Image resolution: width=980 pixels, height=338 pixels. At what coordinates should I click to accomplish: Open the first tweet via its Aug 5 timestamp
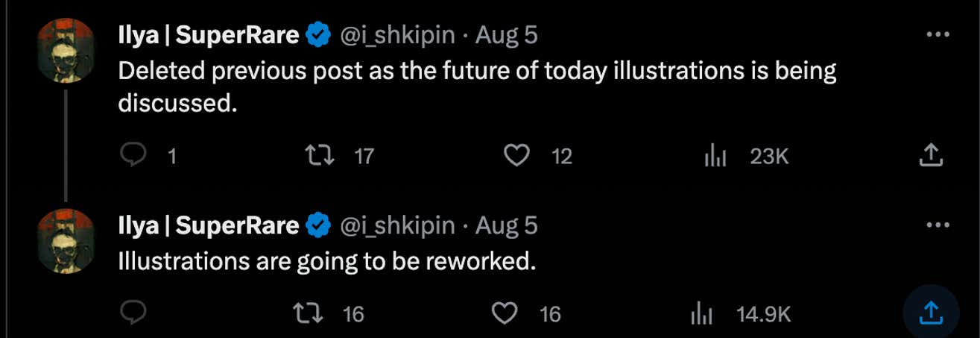506,34
